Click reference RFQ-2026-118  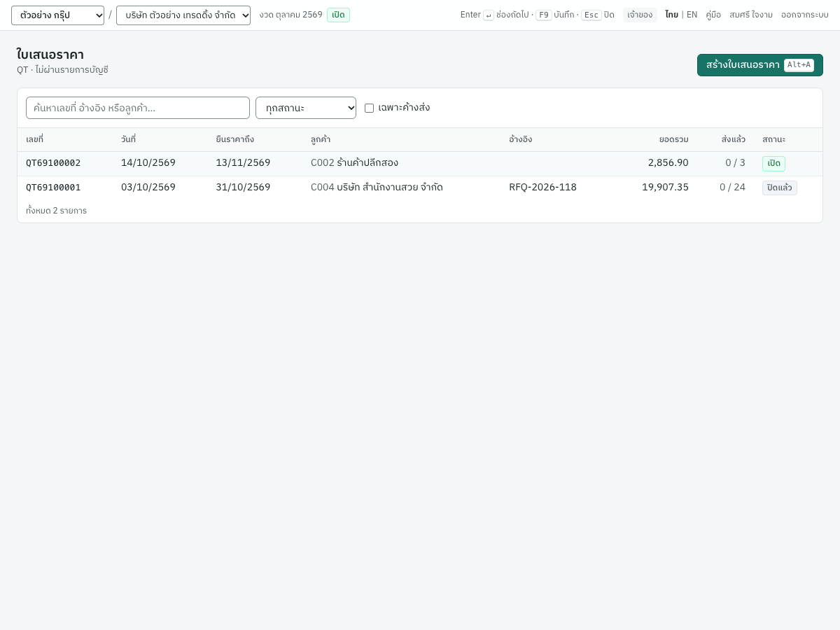tap(542, 188)
